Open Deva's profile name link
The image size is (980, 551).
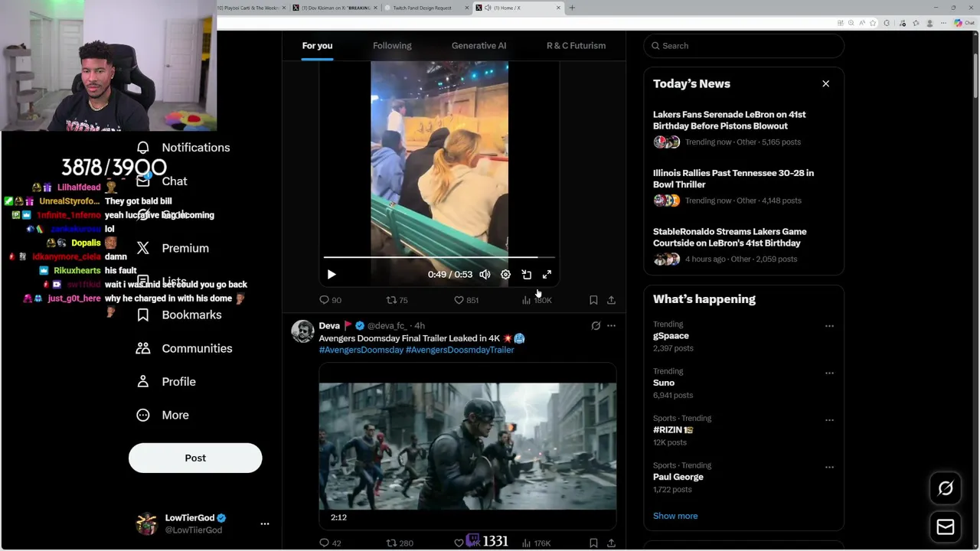click(x=329, y=326)
